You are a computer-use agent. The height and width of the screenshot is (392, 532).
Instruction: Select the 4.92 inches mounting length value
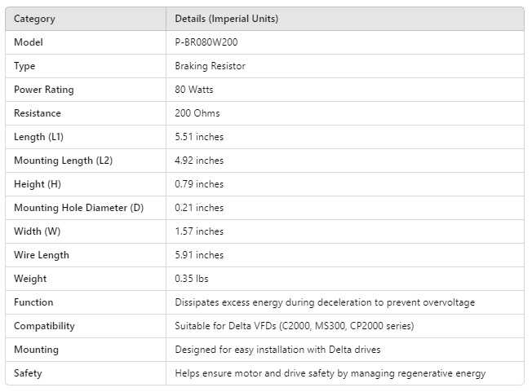pos(199,161)
